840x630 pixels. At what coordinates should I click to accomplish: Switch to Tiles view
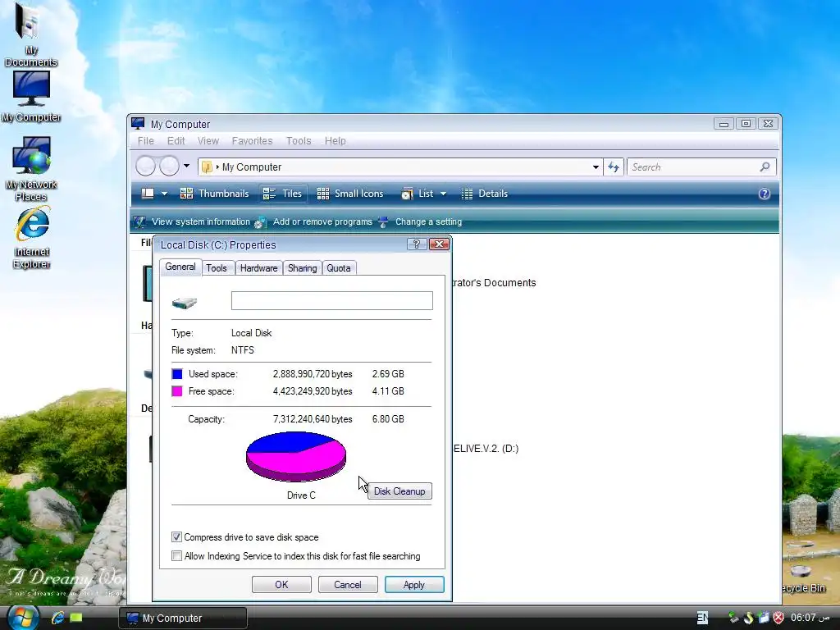pyautogui.click(x=283, y=194)
